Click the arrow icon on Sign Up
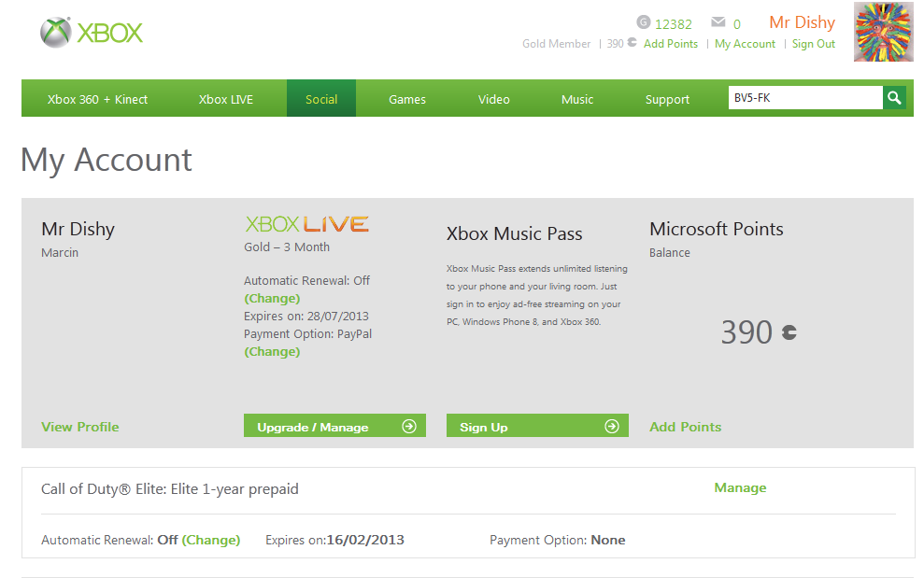The width and height of the screenshot is (924, 578). pos(612,426)
